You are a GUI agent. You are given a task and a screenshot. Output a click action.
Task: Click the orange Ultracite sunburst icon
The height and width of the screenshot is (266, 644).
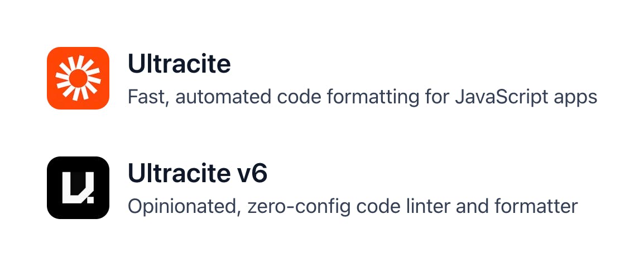pyautogui.click(x=78, y=78)
